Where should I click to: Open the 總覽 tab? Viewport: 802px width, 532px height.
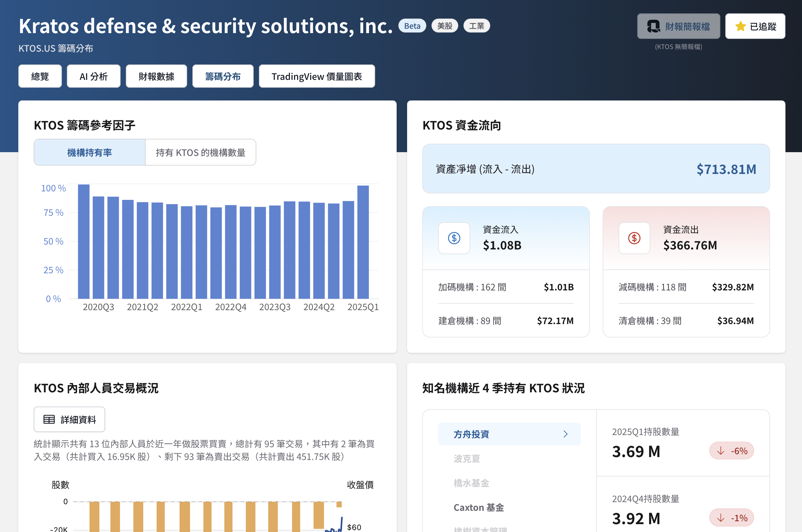click(40, 76)
